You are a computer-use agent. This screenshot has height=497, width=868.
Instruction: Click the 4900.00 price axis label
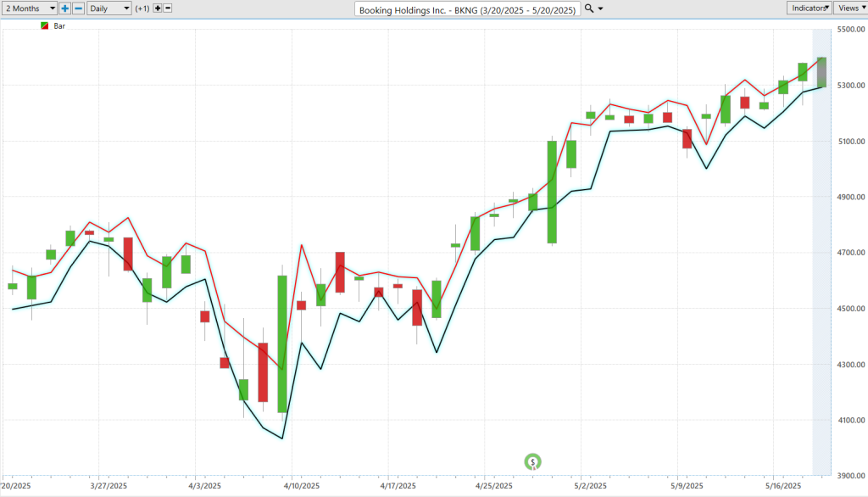click(x=851, y=197)
